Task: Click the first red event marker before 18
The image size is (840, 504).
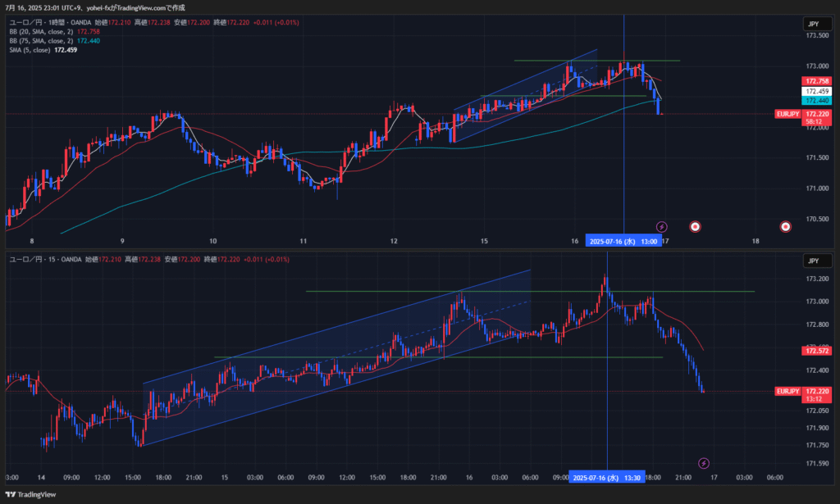Action: tap(695, 225)
